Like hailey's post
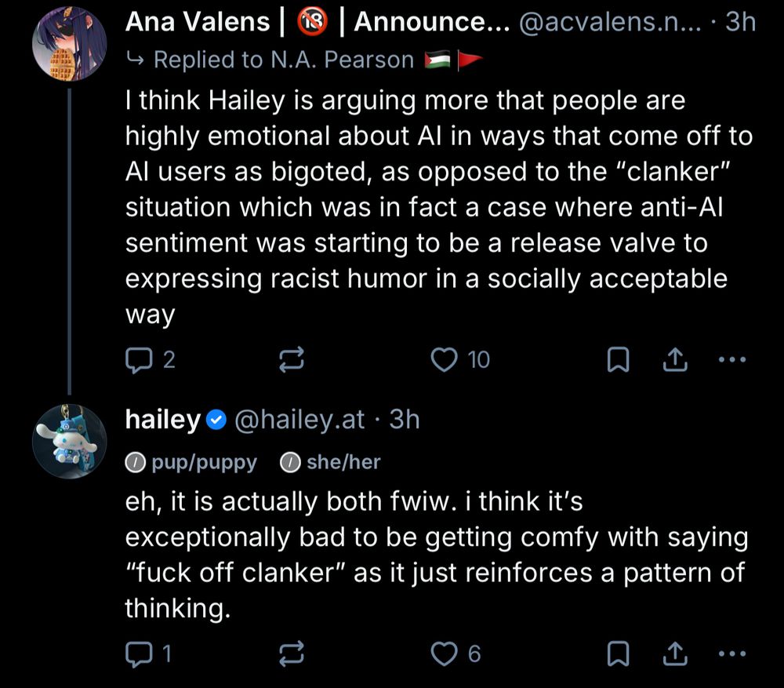The height and width of the screenshot is (688, 784). tap(445, 653)
